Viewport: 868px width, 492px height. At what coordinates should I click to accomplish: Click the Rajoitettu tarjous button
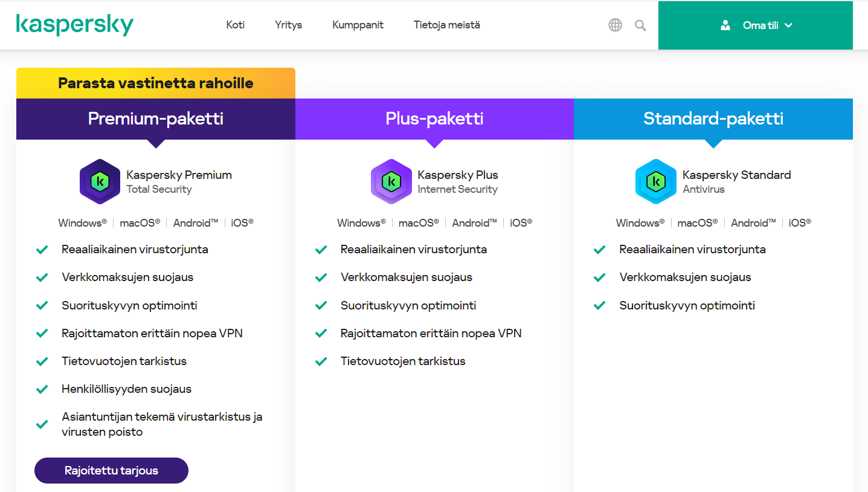pos(111,470)
